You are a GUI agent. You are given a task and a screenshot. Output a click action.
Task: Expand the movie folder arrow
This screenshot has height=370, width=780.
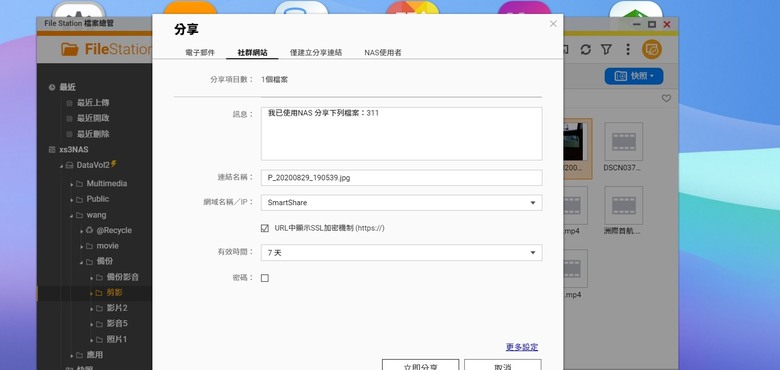pos(82,246)
